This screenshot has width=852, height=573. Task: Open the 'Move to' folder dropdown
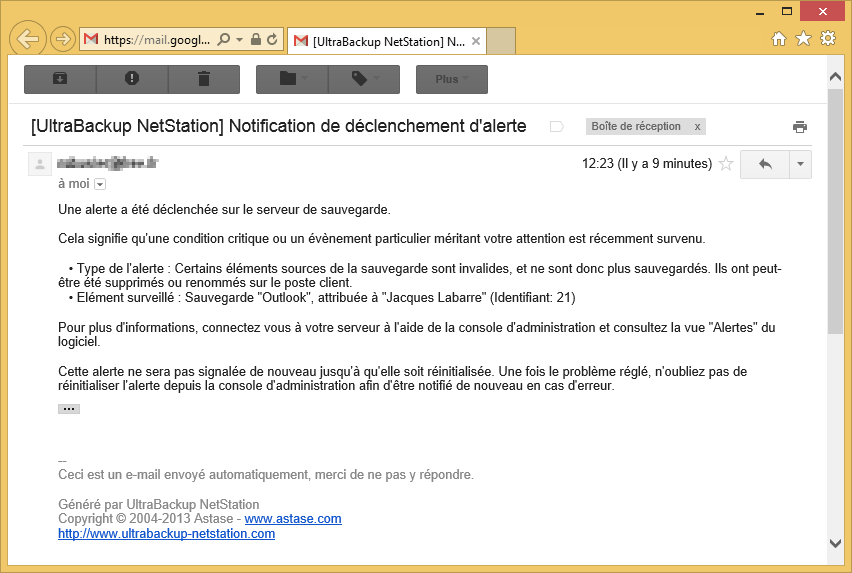click(x=292, y=79)
